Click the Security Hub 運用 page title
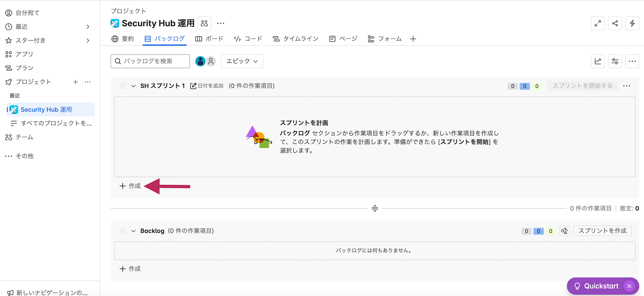 click(x=158, y=23)
